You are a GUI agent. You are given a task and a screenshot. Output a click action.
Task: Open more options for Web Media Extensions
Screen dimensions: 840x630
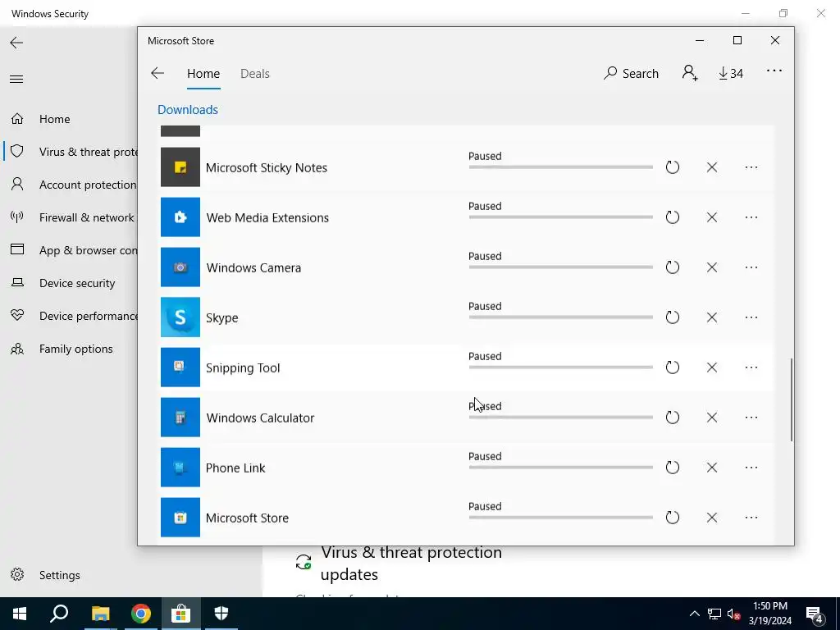click(751, 217)
